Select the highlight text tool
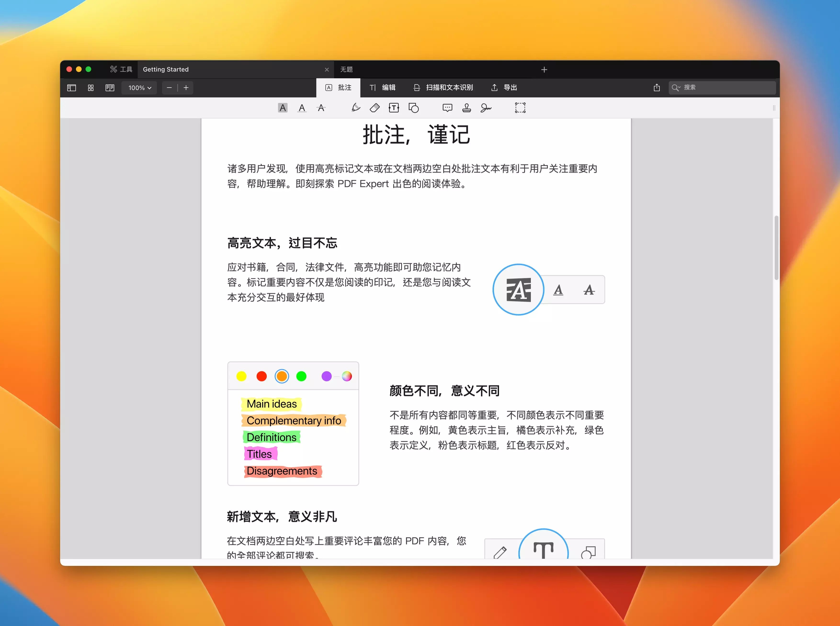This screenshot has width=840, height=626. [283, 108]
